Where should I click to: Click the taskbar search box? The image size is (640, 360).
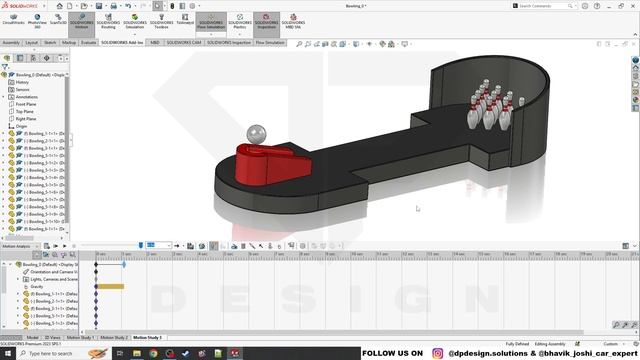point(63,353)
